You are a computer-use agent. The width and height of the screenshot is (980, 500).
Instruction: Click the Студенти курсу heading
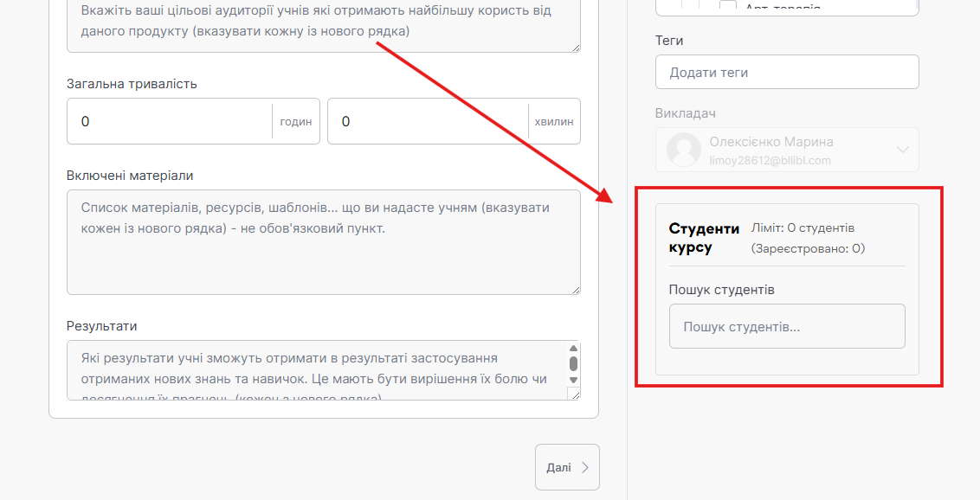pyautogui.click(x=703, y=238)
